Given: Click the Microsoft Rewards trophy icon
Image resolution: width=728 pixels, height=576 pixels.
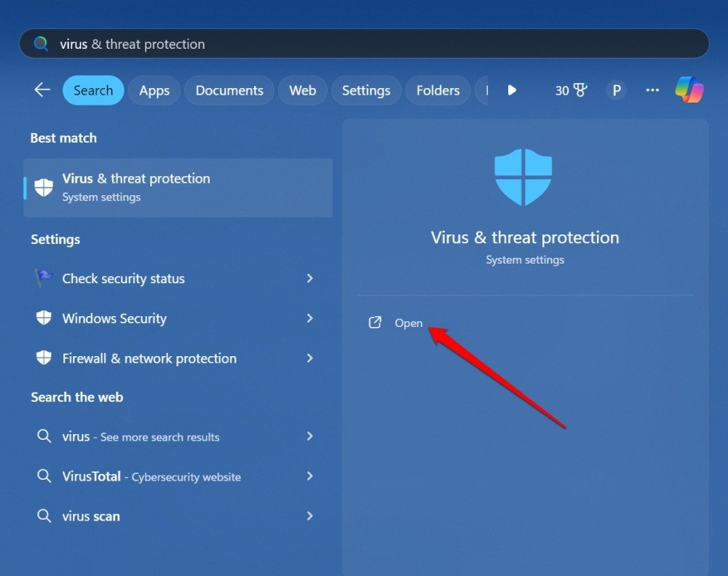Looking at the screenshot, I should 579,90.
